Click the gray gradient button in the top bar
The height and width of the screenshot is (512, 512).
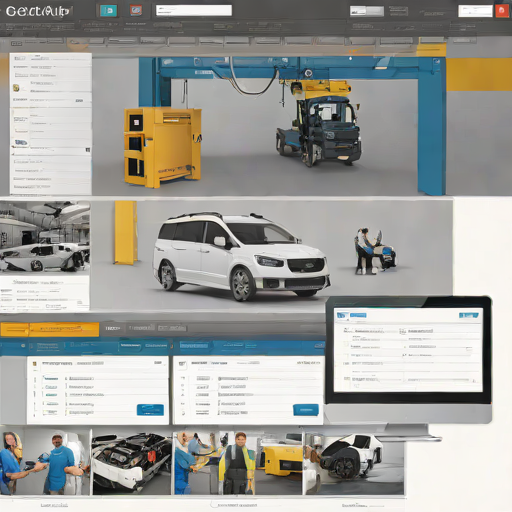point(367,11)
